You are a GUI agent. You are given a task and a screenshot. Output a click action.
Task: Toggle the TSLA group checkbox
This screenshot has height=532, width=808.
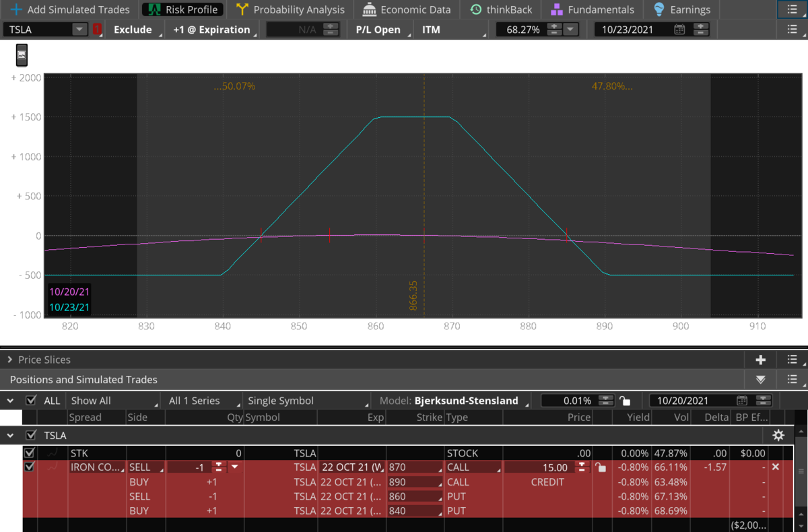coord(31,435)
